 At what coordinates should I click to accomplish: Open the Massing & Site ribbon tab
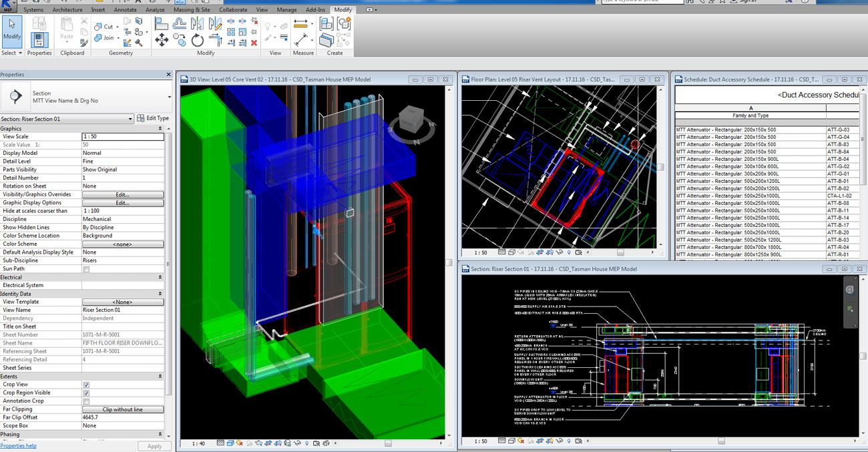click(192, 10)
